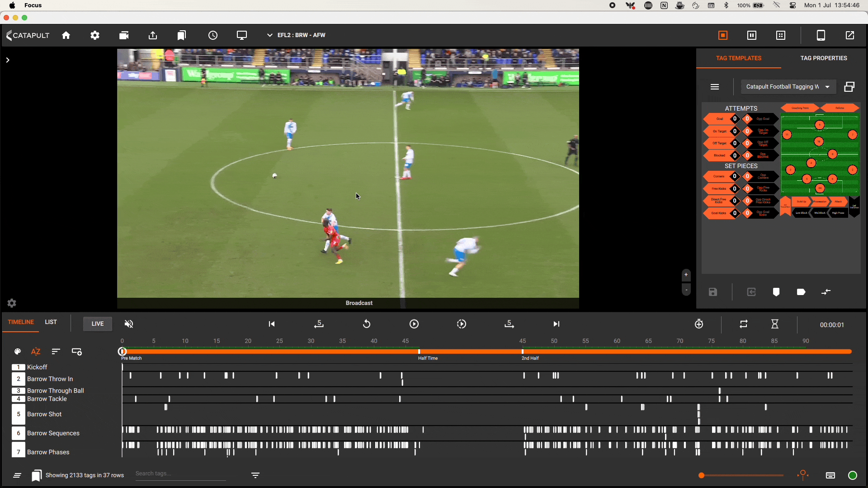Click the playback speed dial icon
Image resolution: width=868 pixels, height=488 pixels.
(462, 324)
